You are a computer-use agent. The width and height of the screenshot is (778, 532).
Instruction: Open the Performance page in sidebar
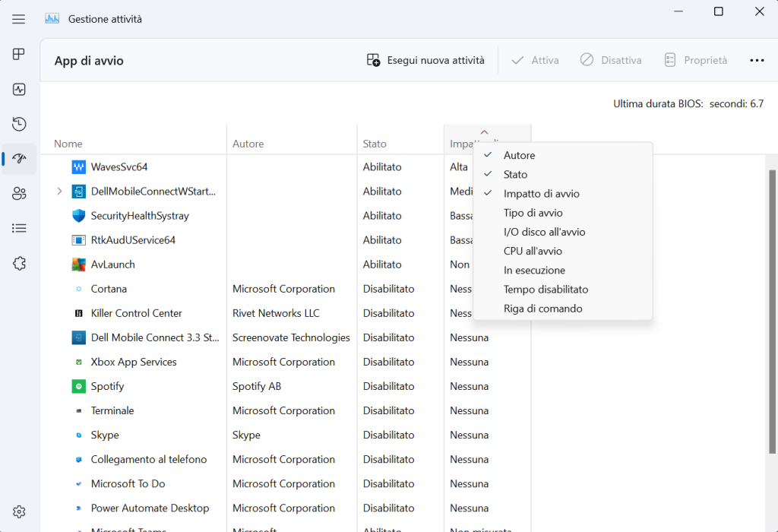coord(19,90)
